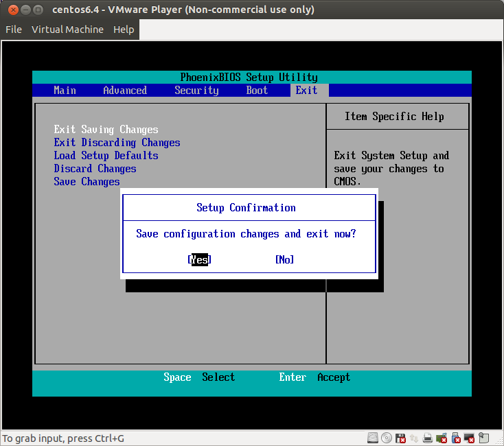Image resolution: width=504 pixels, height=446 pixels.
Task: Select Exit Discarding Changes entry
Action: (117, 143)
